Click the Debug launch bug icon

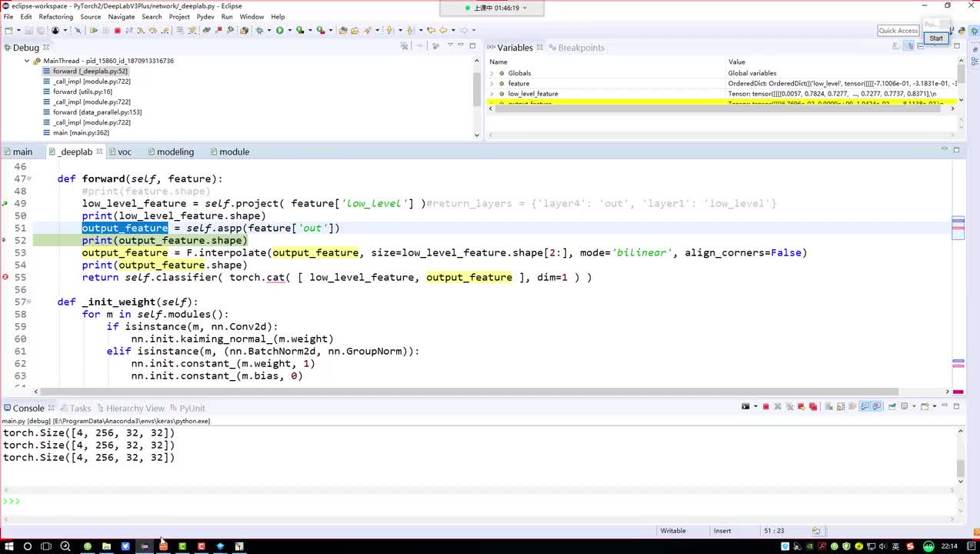coord(260,31)
